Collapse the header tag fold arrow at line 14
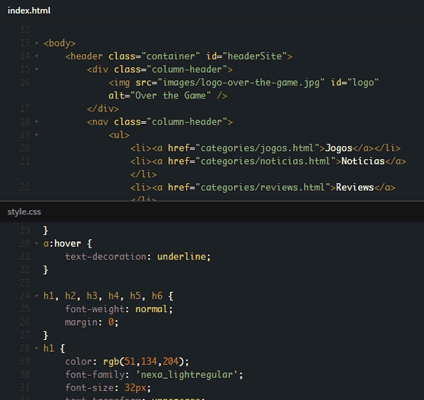The width and height of the screenshot is (424, 400). point(37,56)
